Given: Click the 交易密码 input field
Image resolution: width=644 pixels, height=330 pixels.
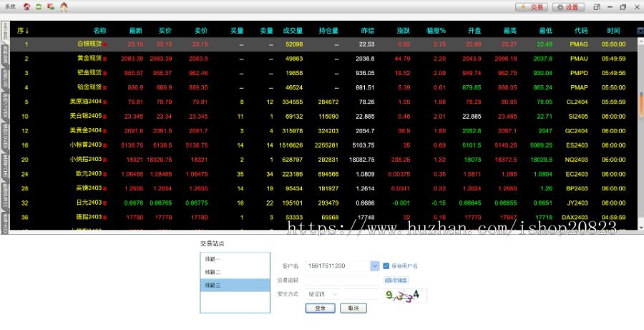Looking at the screenshot, I should pyautogui.click(x=342, y=281).
